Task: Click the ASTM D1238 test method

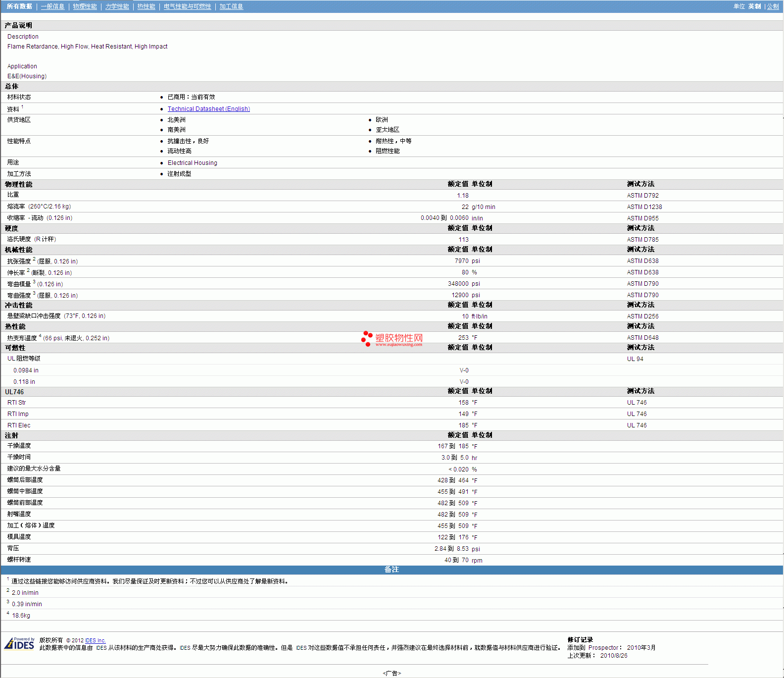Action: point(644,207)
